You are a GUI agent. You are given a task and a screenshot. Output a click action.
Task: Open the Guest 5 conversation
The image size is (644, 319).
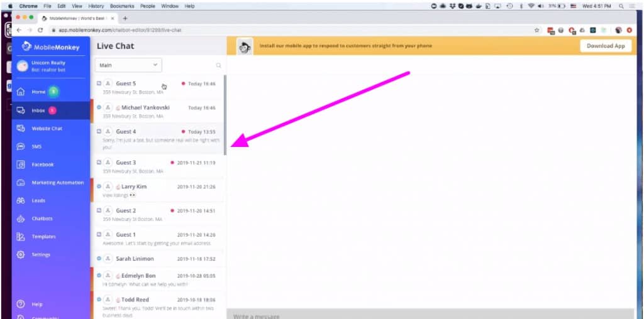point(158,87)
